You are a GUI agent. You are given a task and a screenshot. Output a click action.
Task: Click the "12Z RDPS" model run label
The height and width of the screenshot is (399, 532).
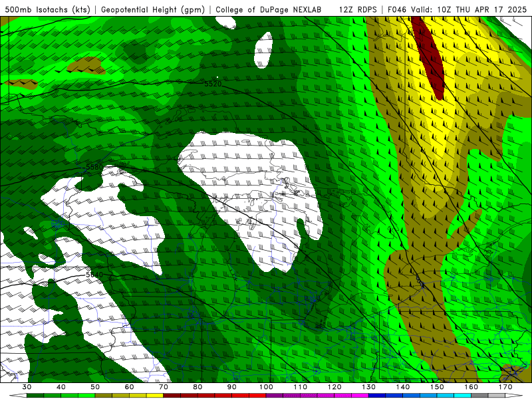pos(358,9)
